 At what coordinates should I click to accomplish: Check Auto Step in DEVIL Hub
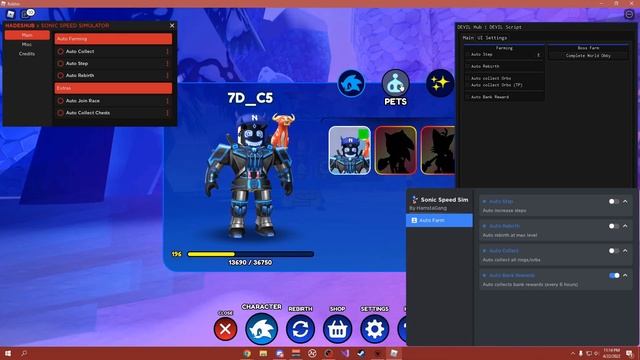coord(467,54)
